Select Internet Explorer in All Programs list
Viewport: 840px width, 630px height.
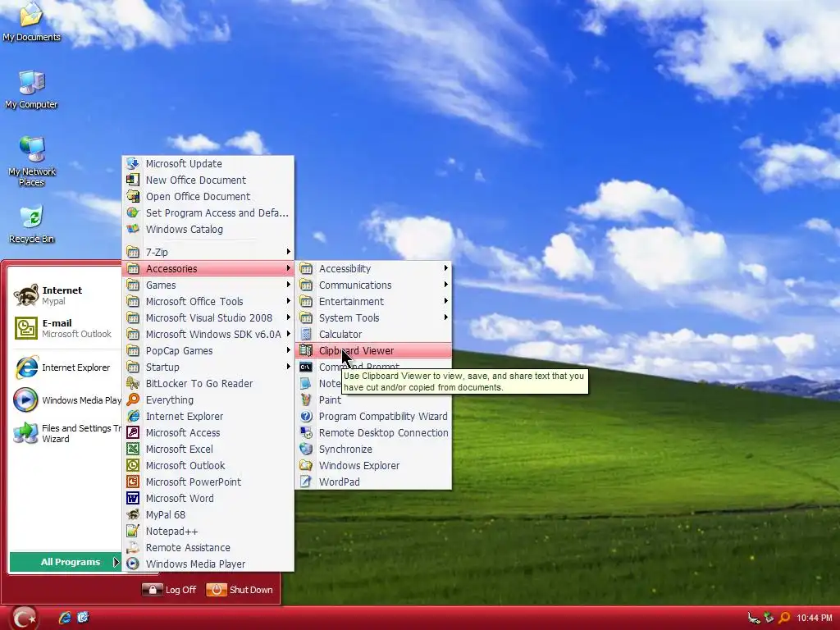pos(208,416)
